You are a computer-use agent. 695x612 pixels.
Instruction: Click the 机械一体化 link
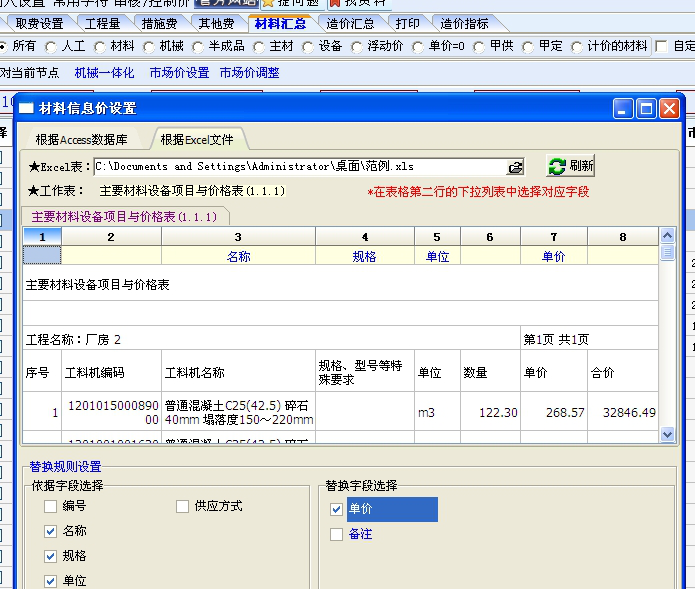[x=104, y=73]
